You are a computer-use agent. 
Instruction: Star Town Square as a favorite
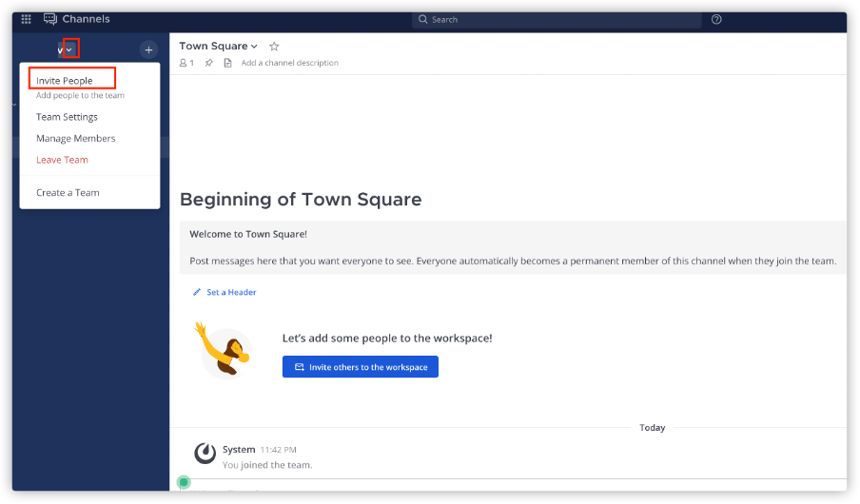(274, 47)
